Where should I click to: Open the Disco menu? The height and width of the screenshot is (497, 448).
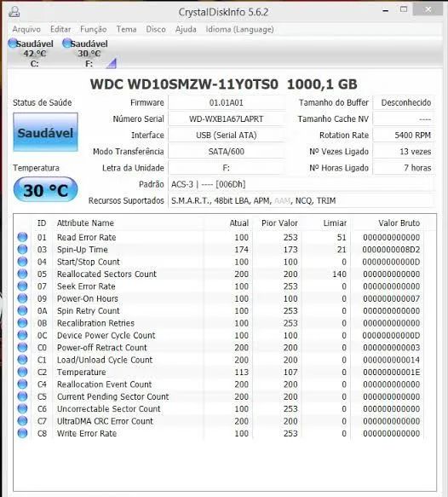[156, 30]
